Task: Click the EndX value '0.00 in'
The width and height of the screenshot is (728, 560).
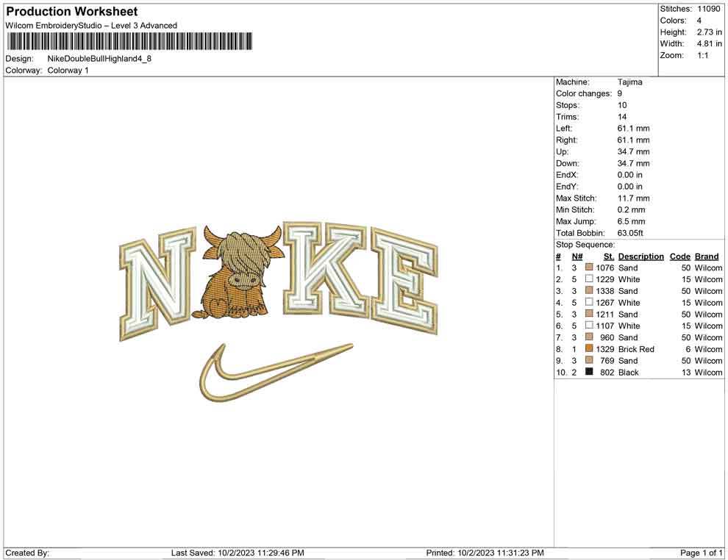Action: point(630,175)
